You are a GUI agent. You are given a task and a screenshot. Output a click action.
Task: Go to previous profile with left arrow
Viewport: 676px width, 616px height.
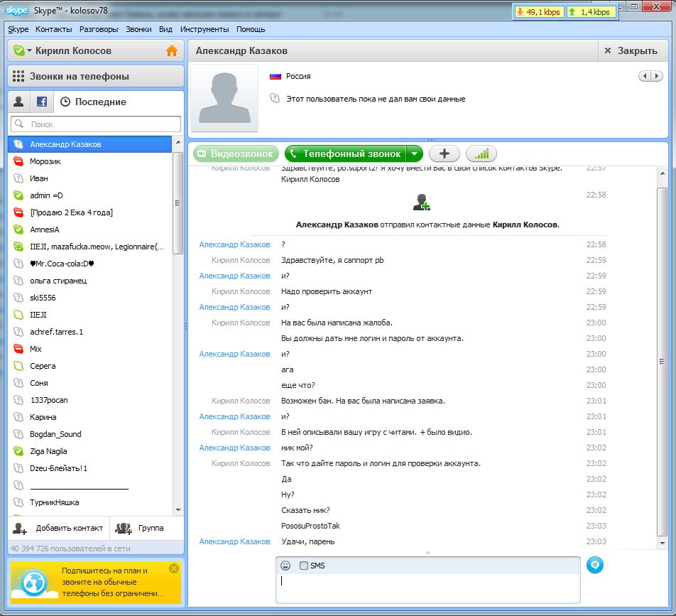pyautogui.click(x=645, y=76)
